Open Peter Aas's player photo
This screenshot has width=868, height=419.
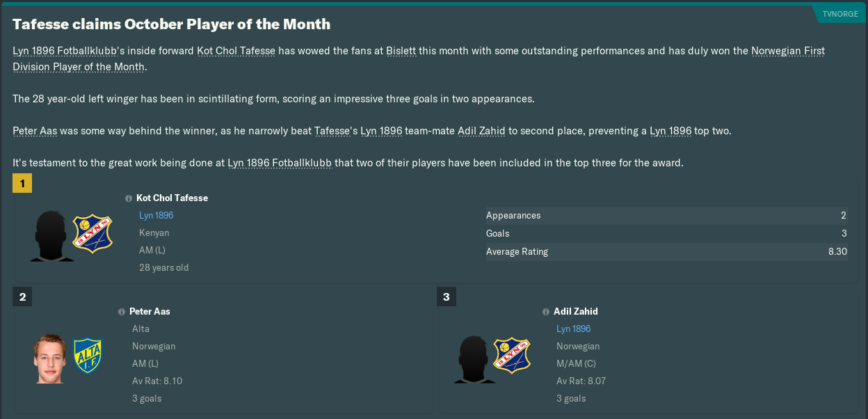tap(49, 358)
